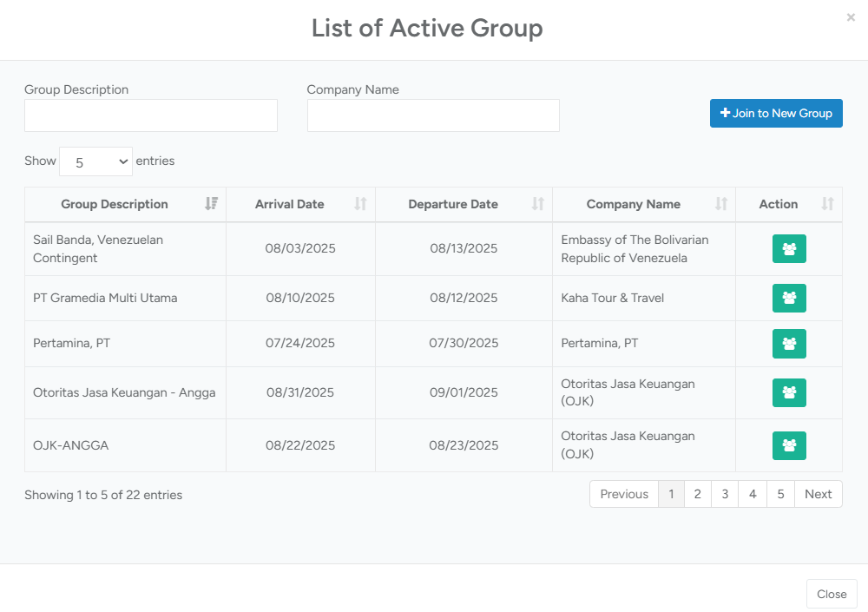Screen dimensions: 868x612
Task: Dismiss dialog with top-right X
Action: [851, 17]
